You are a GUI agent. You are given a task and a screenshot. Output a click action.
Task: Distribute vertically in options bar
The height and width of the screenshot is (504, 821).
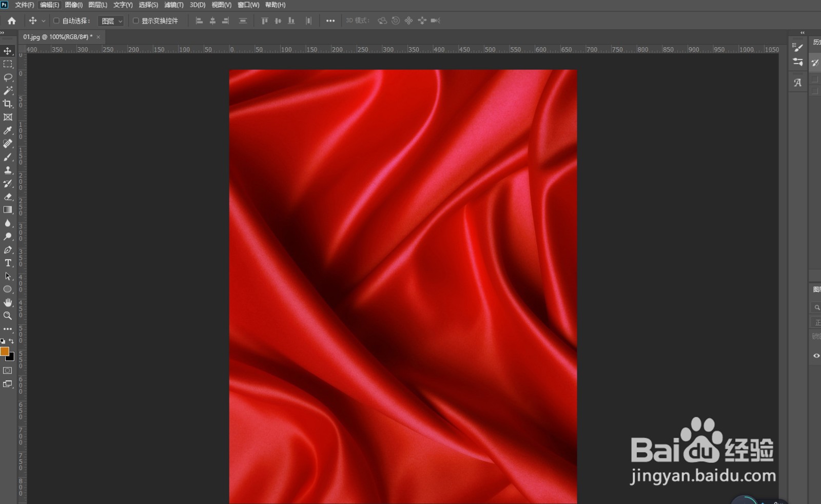coord(243,21)
